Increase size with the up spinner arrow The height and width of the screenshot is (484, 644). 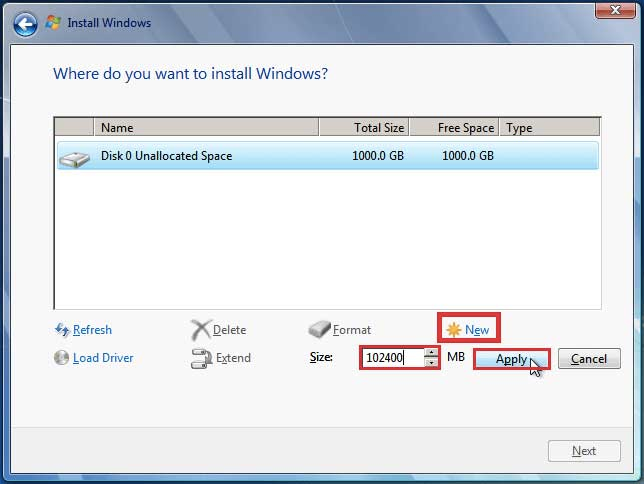(x=431, y=353)
